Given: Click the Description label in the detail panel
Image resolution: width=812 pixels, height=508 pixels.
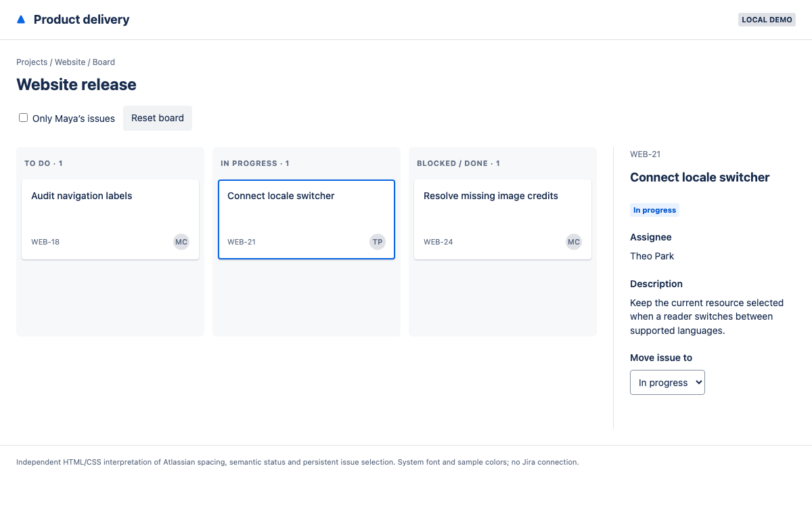Looking at the screenshot, I should (656, 284).
